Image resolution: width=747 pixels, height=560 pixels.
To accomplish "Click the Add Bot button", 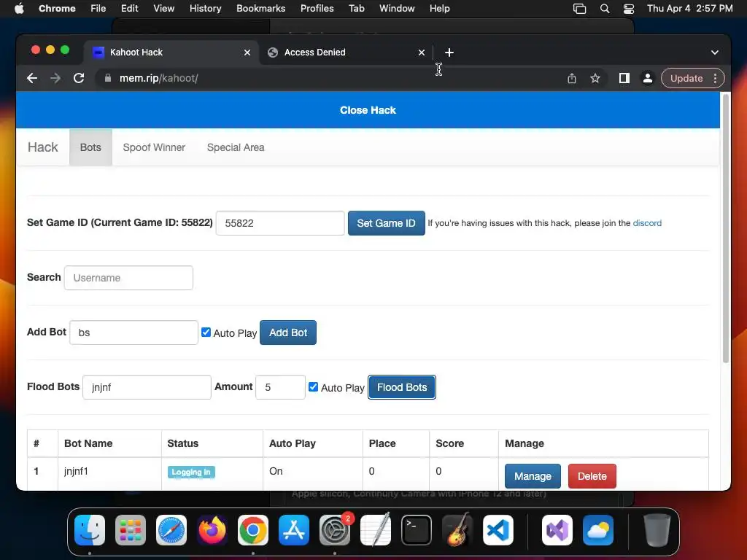I will click(x=288, y=332).
